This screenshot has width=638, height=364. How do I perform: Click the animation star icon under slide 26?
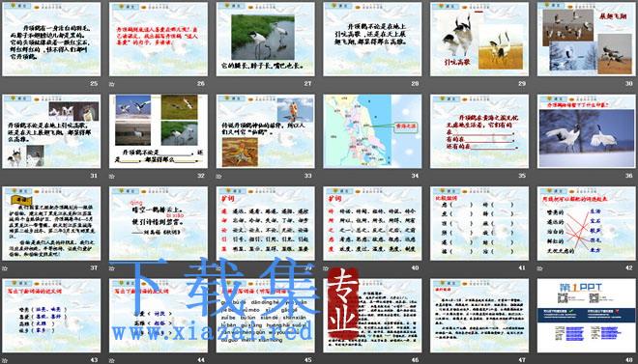[x=112, y=84]
